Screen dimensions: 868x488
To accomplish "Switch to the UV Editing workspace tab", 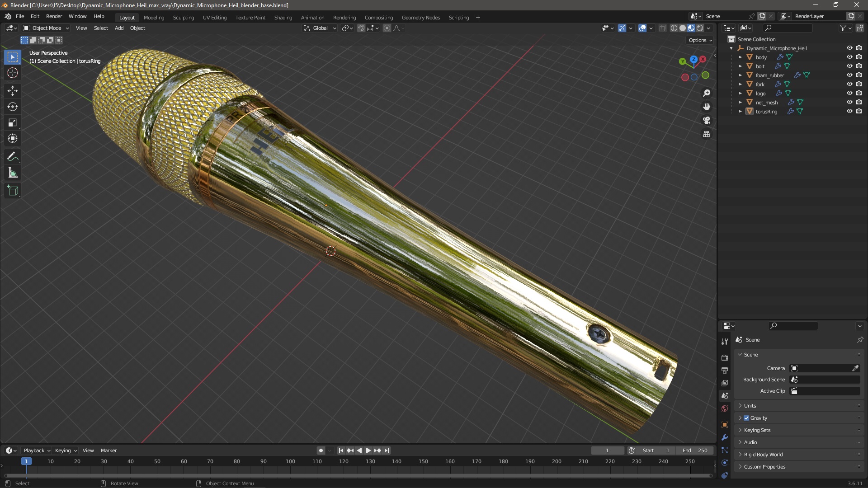I will 215,18.
